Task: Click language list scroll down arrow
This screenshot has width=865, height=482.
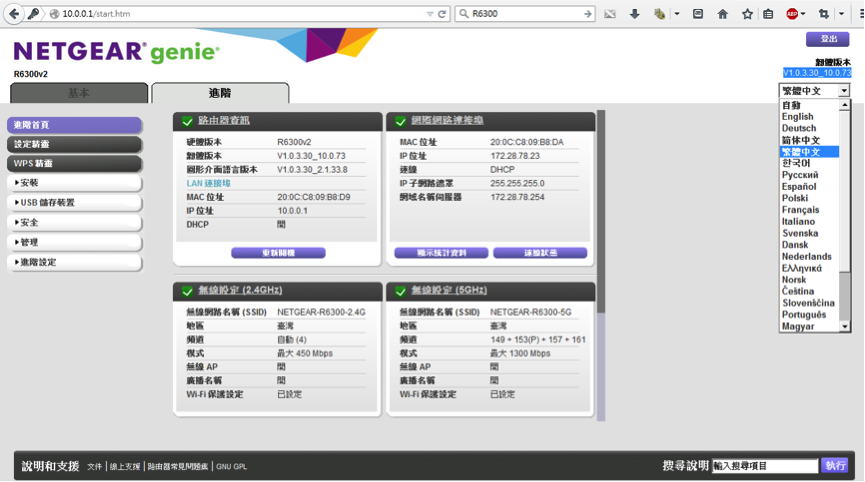Action: pyautogui.click(x=845, y=327)
